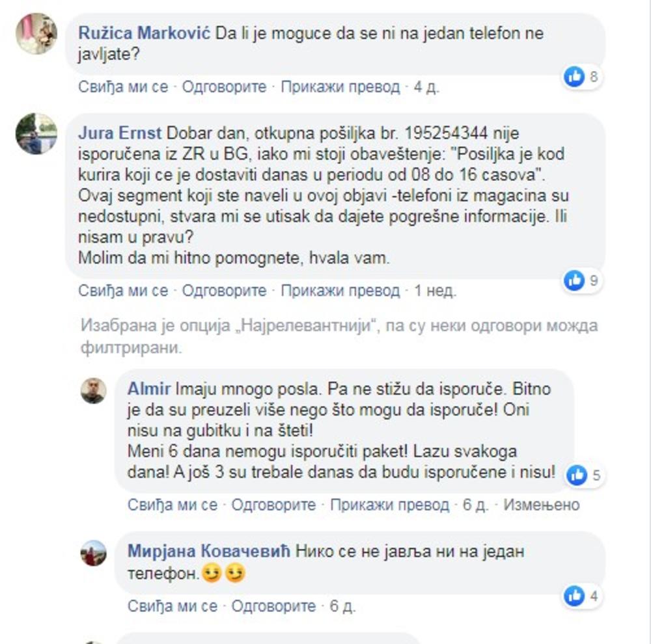Open the timestamp '1 нед.' on Jura Ernst's comment
Screen dimensions: 651x644
[x=435, y=291]
